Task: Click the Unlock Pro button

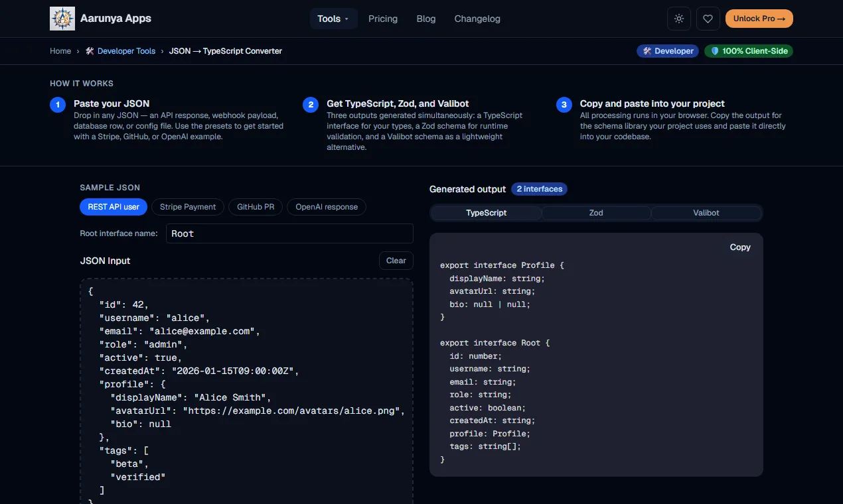Action: pos(759,19)
